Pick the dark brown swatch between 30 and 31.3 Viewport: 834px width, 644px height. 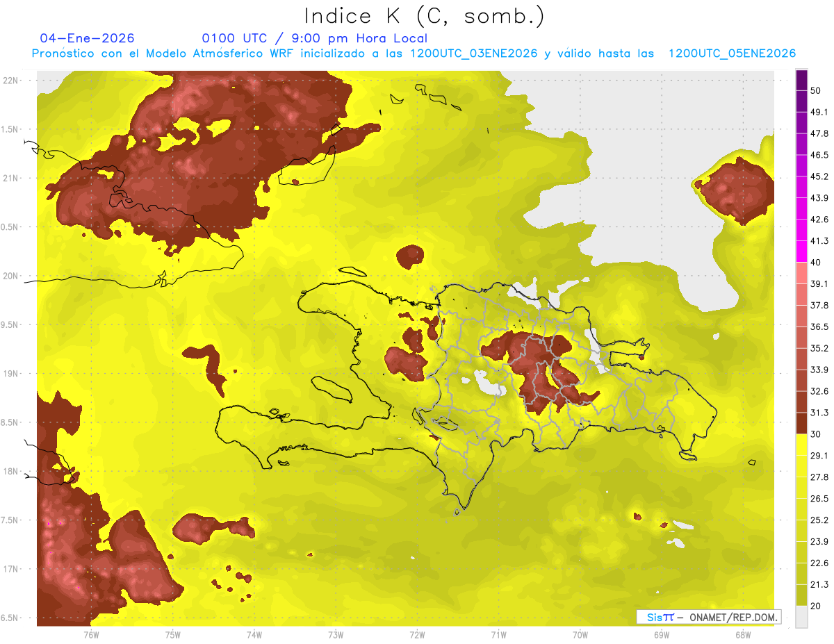click(x=801, y=424)
